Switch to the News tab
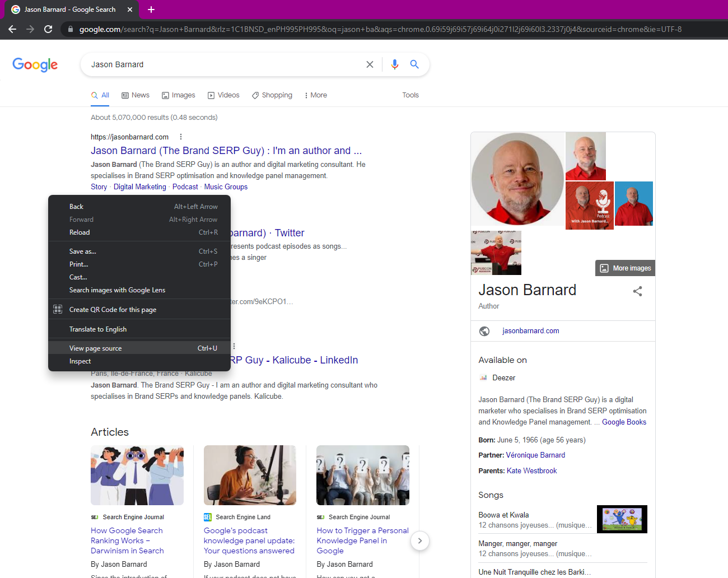This screenshot has width=728, height=578. (x=136, y=95)
